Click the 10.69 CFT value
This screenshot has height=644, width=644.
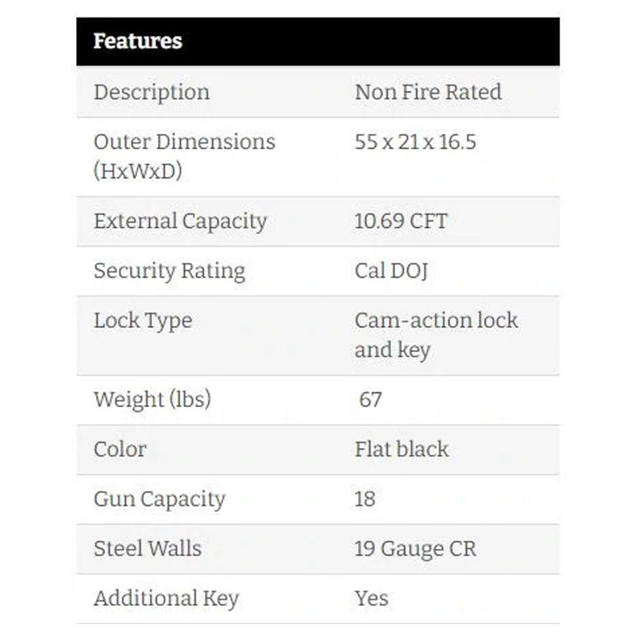401,221
